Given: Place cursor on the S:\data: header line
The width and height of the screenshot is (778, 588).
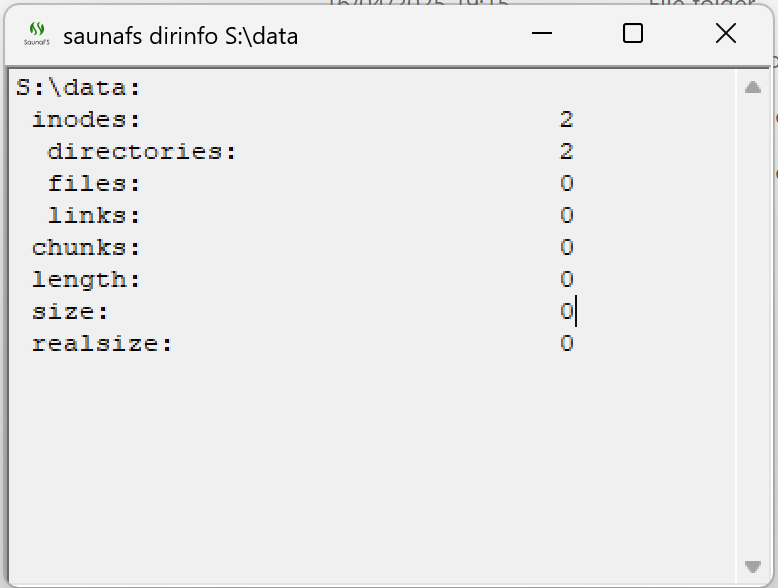Looking at the screenshot, I should click(78, 88).
